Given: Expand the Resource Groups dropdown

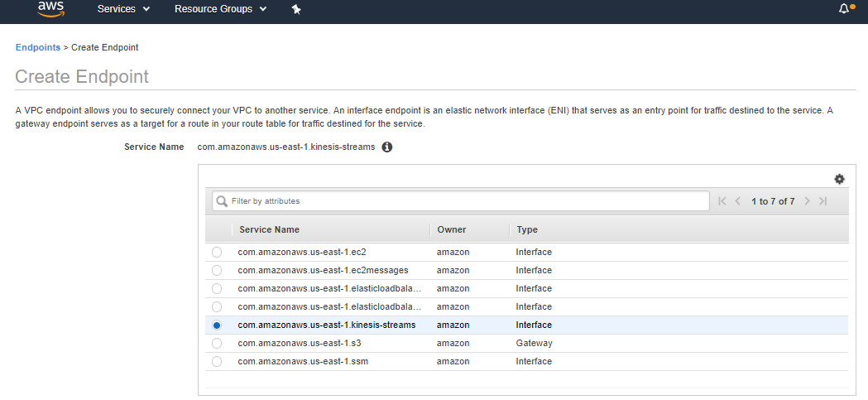Looking at the screenshot, I should pos(220,9).
